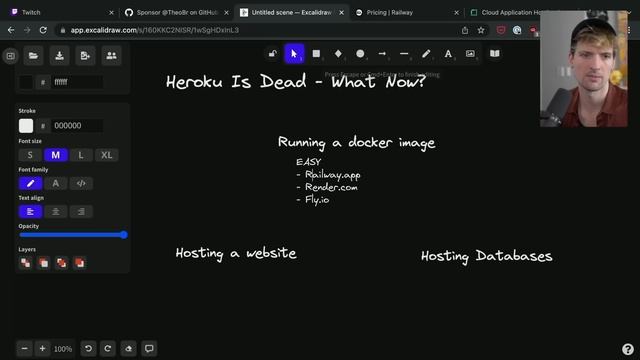Zoom in with plus button
The image size is (640, 360).
pos(42,349)
